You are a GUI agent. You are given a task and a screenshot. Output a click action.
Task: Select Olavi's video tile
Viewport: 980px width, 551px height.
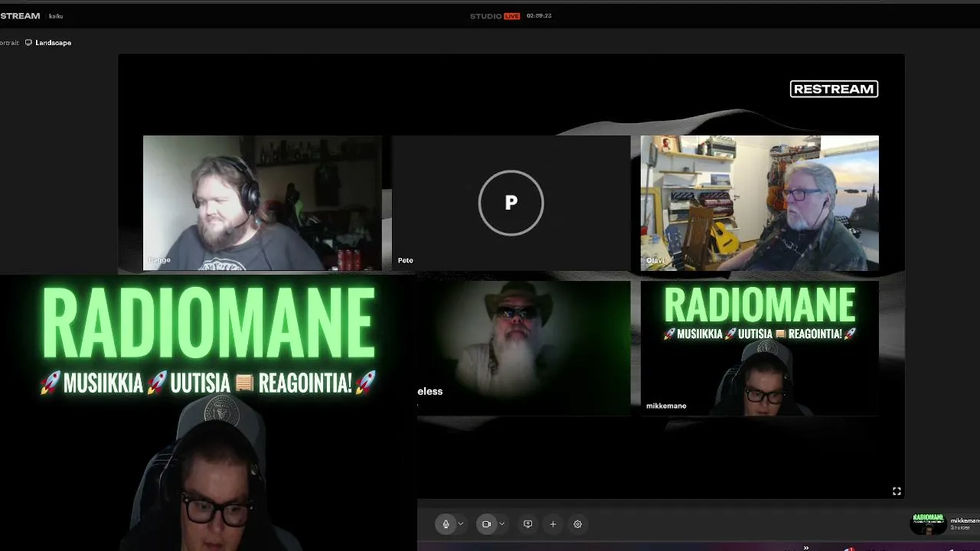click(x=759, y=203)
